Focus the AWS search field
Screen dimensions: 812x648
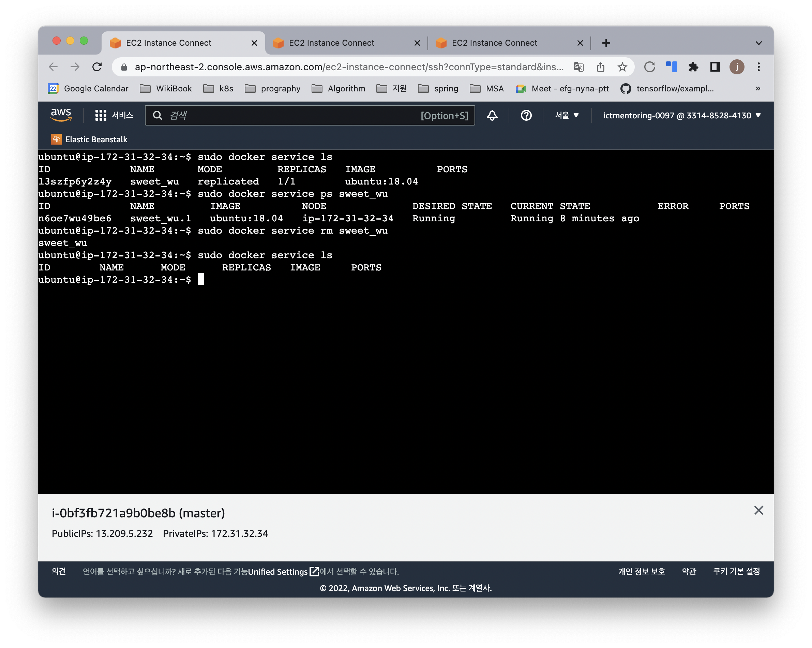pyautogui.click(x=294, y=115)
